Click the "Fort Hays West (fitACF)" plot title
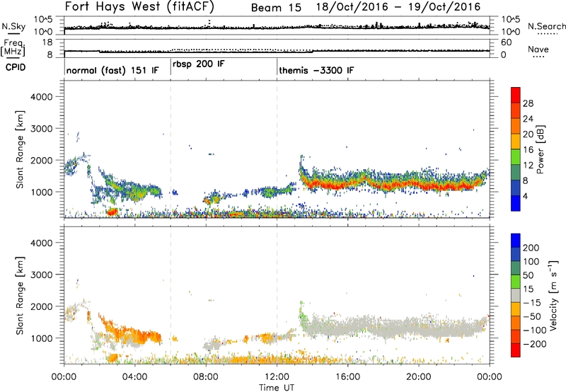This screenshot has height=392, width=566. (139, 6)
